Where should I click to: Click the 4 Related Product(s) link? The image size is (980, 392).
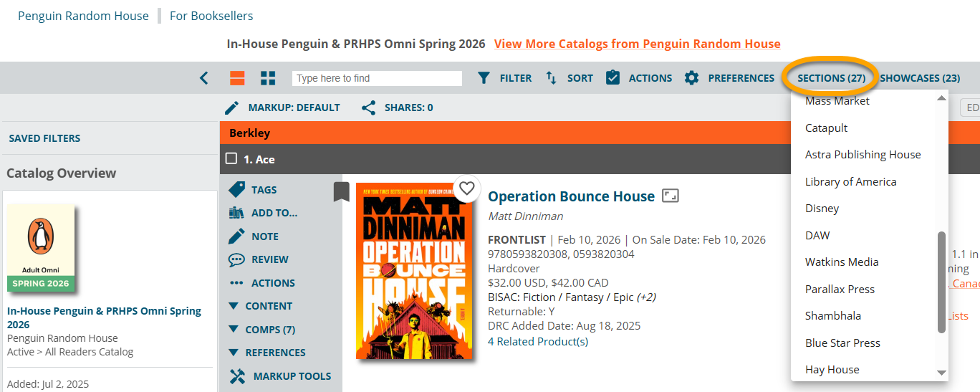click(x=538, y=341)
